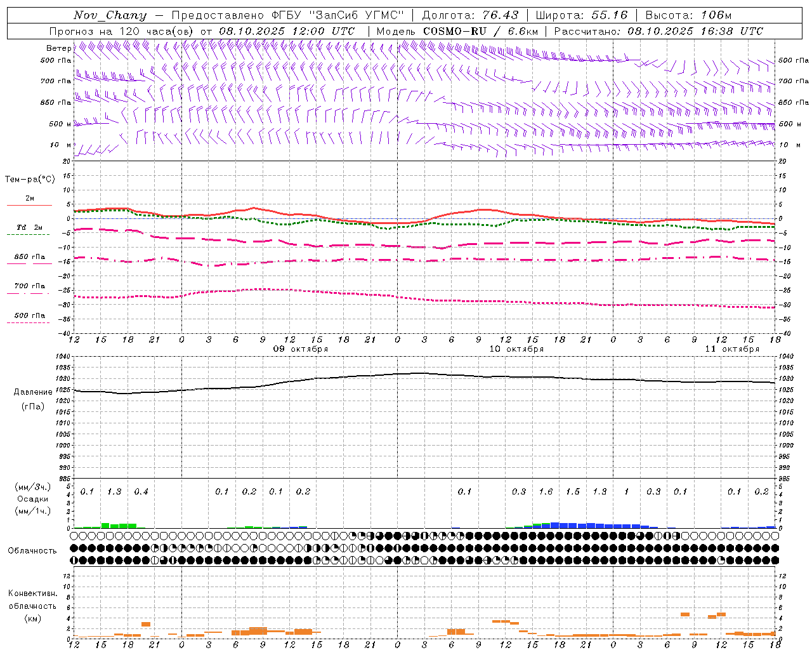Image resolution: width=812 pixels, height=650 pixels.
Task: Click the "(мм/1ч.)" units label
Action: pyautogui.click(x=32, y=511)
